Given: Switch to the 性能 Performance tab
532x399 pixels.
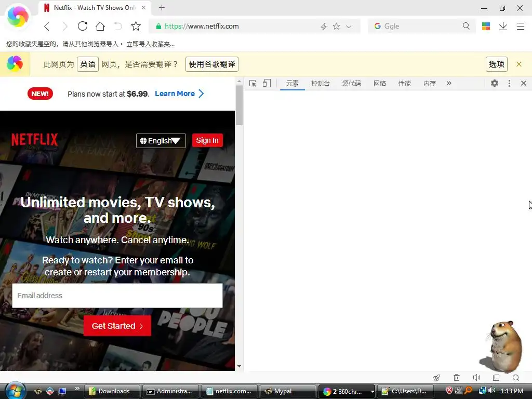Looking at the screenshot, I should coord(404,84).
